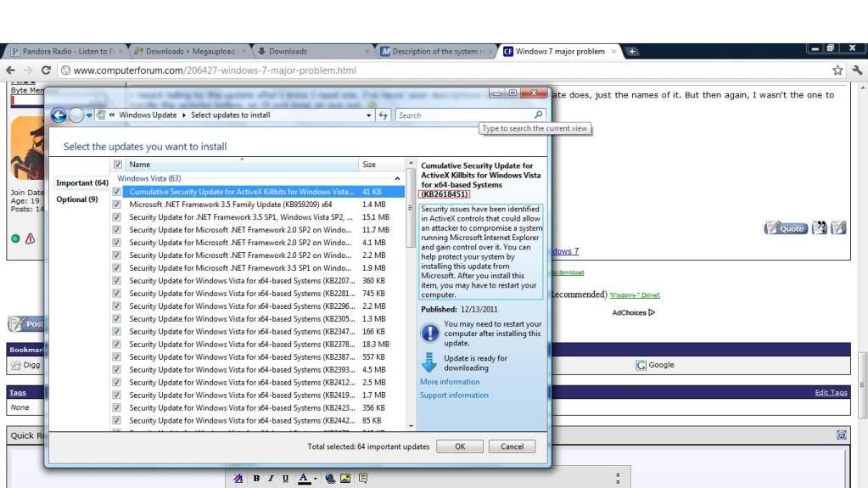The width and height of the screenshot is (868, 488).
Task: Collapse the Quick Reply panel icon
Action: 842,435
